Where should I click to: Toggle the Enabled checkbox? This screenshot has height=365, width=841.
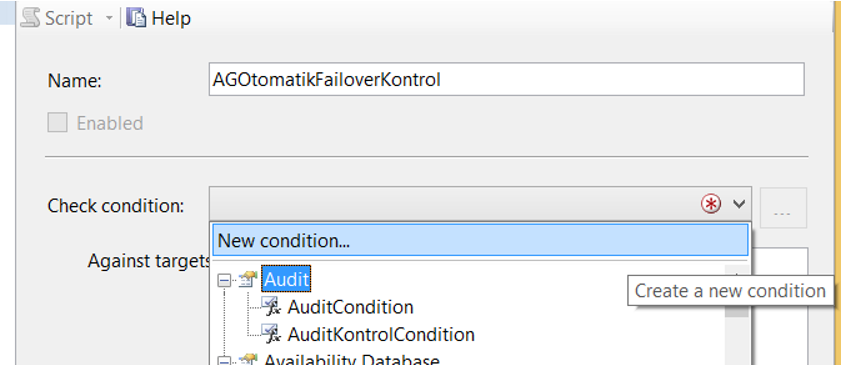coord(57,123)
